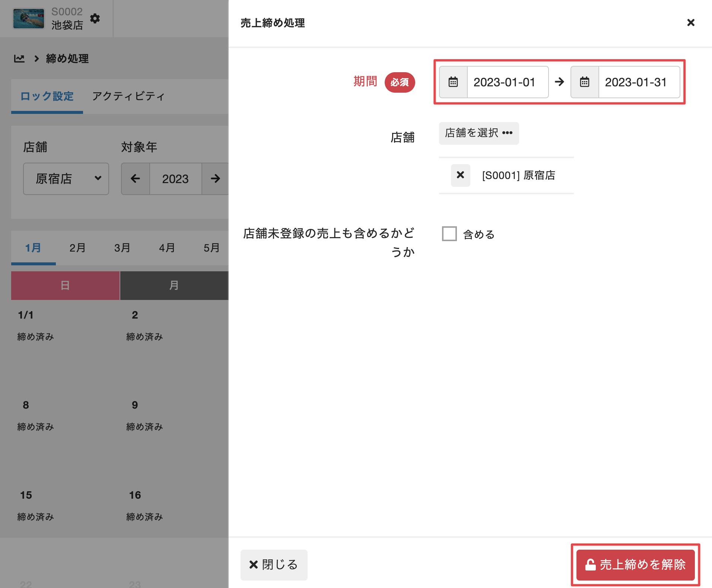Select the 2月 month tab

pyautogui.click(x=77, y=248)
